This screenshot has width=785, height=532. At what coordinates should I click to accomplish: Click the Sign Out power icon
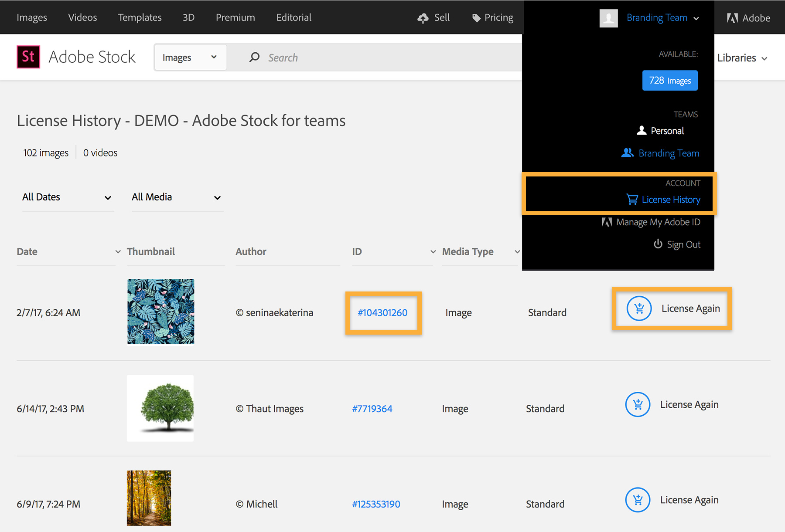click(x=658, y=244)
